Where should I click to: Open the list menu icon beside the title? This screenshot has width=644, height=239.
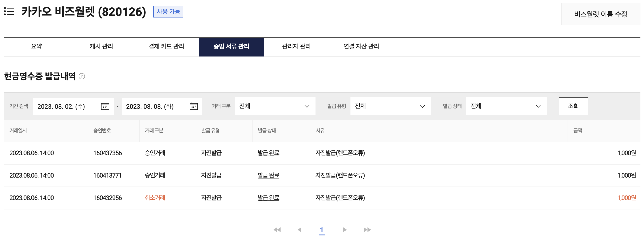9,11
